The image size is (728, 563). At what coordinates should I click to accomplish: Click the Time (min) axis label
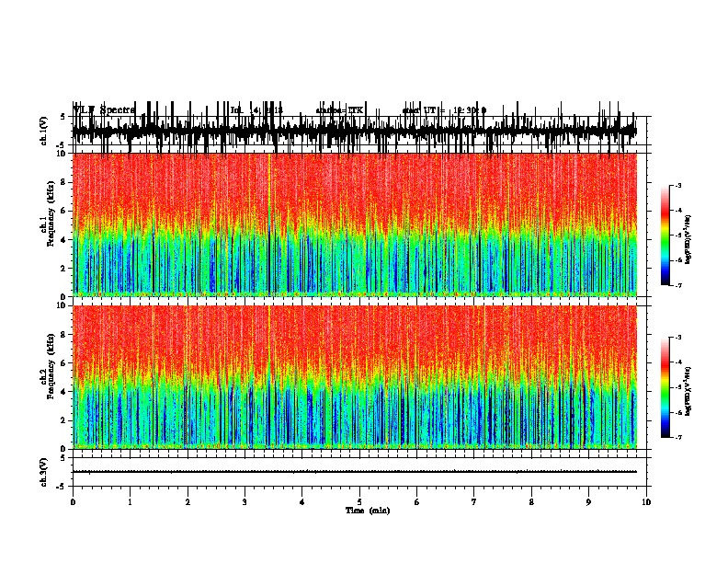368,511
